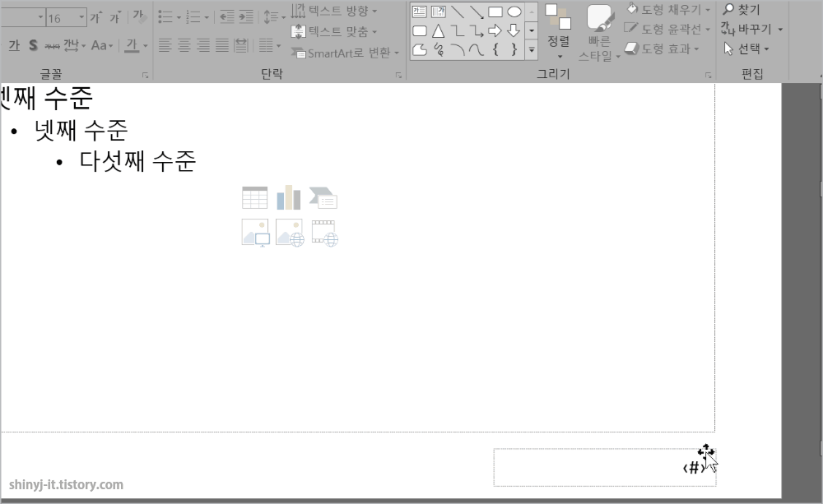Select the line arrow shape
This screenshot has width=823, height=504.
[x=476, y=12]
